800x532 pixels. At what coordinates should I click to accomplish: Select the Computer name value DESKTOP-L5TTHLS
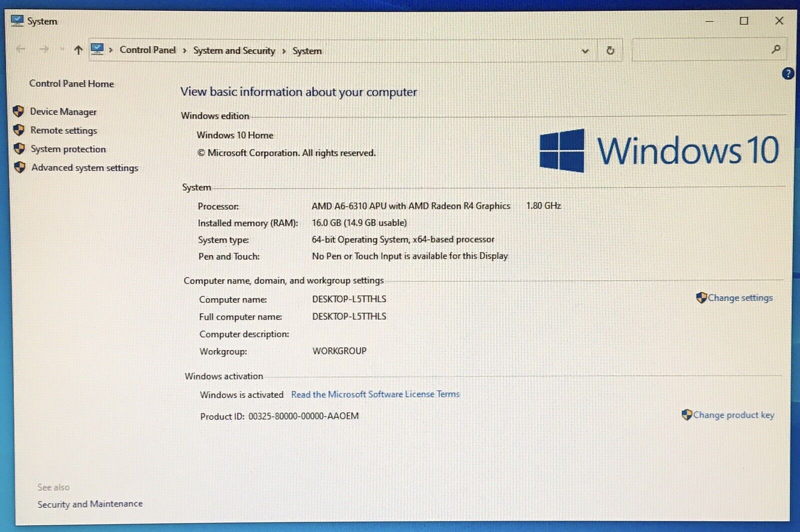click(349, 299)
